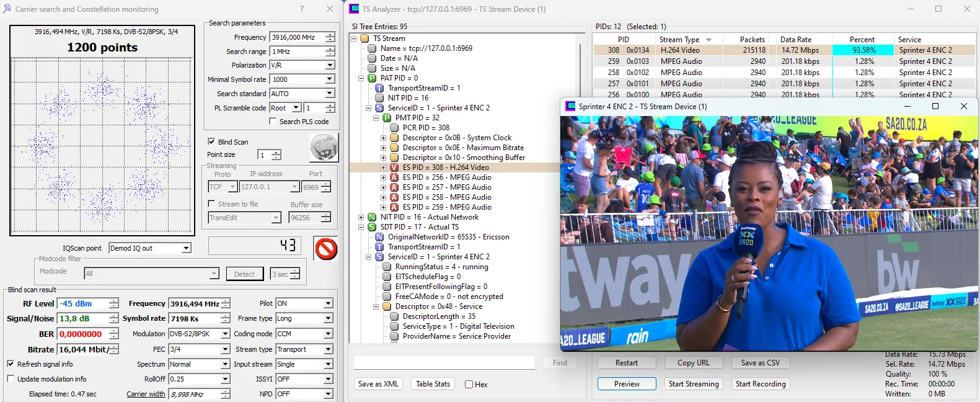The width and height of the screenshot is (980, 402).
Task: Click the Data Rate column header
Action: coord(795,40)
